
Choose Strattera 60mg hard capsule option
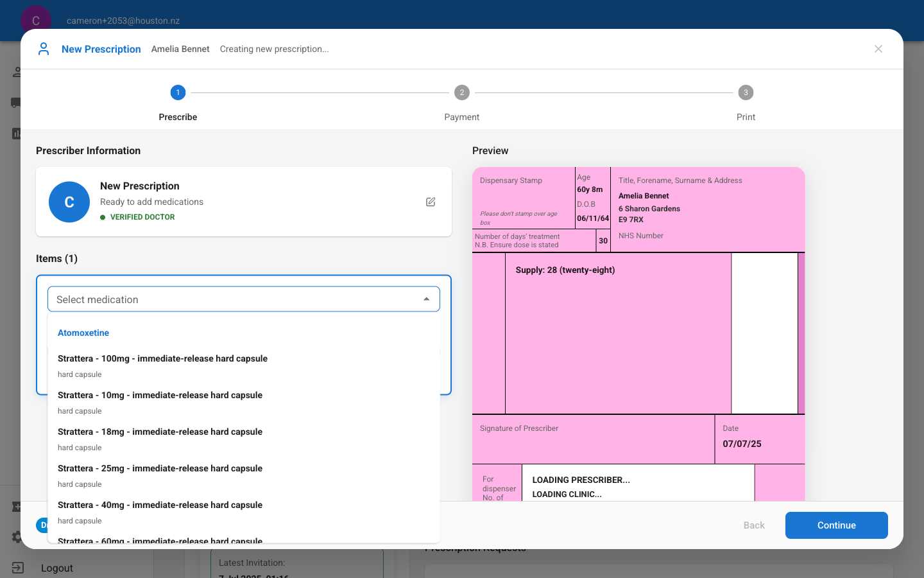244,538
